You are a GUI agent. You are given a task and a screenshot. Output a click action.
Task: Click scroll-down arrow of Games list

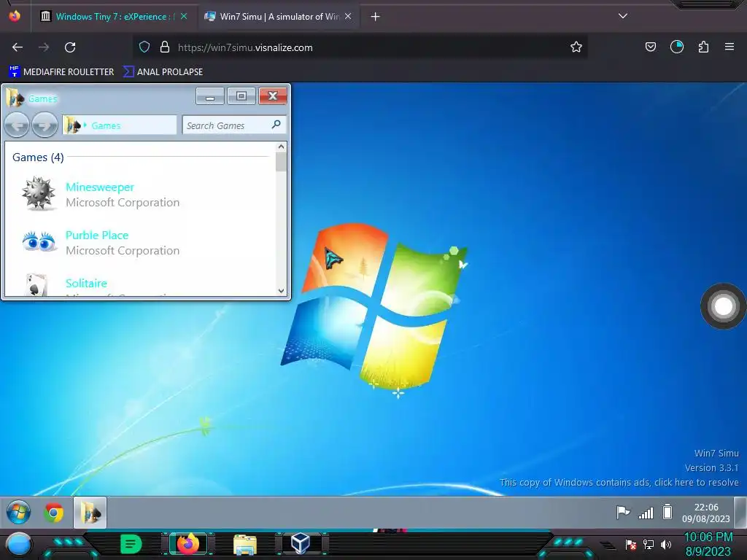281,290
